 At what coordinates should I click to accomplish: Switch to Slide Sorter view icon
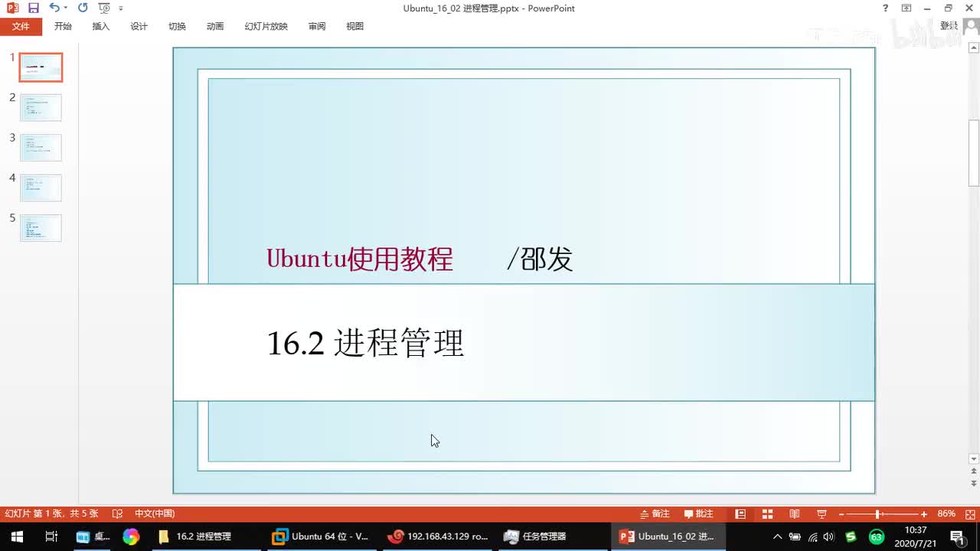(x=767, y=514)
